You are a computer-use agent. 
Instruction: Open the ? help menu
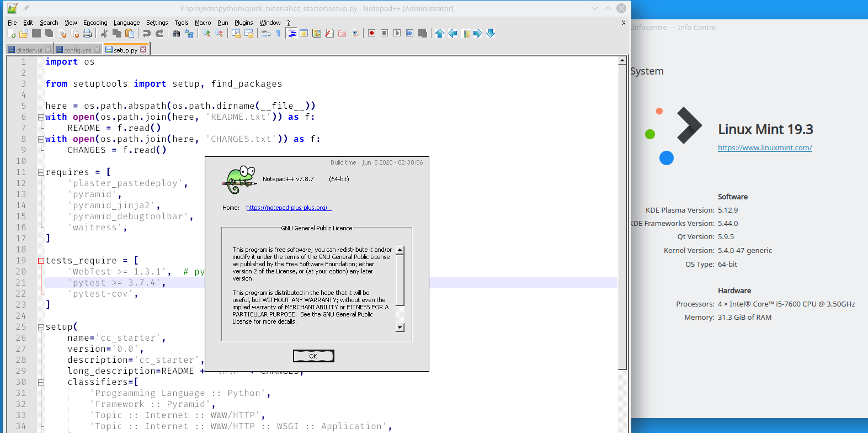coord(288,23)
